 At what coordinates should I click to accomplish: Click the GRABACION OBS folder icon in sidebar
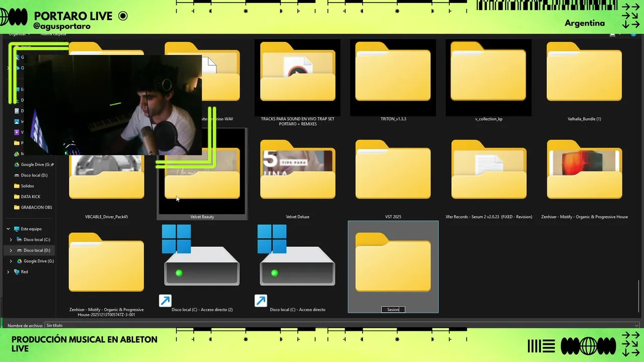(17, 207)
